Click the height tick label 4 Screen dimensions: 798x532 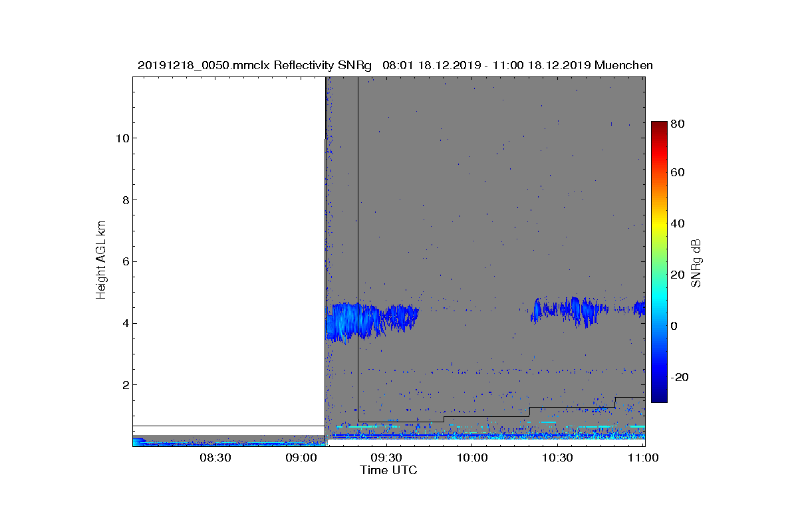124,324
